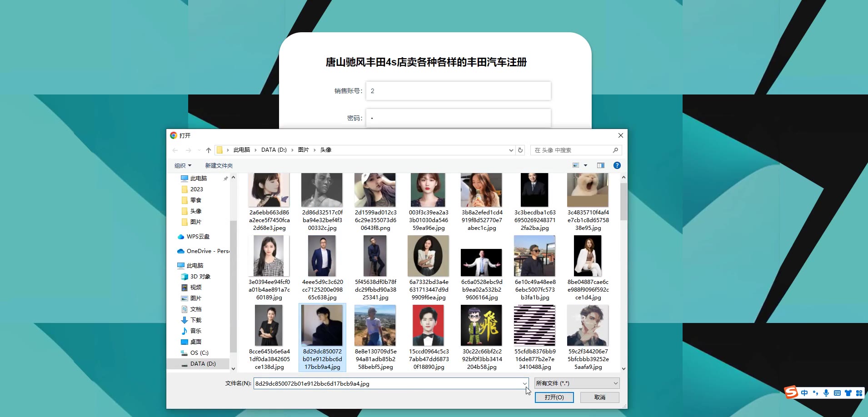Image resolution: width=868 pixels, height=417 pixels.
Task: Open the dialog help icon
Action: tap(617, 165)
